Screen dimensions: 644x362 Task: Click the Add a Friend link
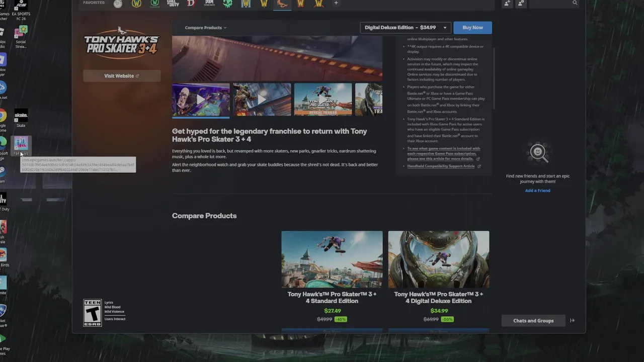[x=537, y=191]
